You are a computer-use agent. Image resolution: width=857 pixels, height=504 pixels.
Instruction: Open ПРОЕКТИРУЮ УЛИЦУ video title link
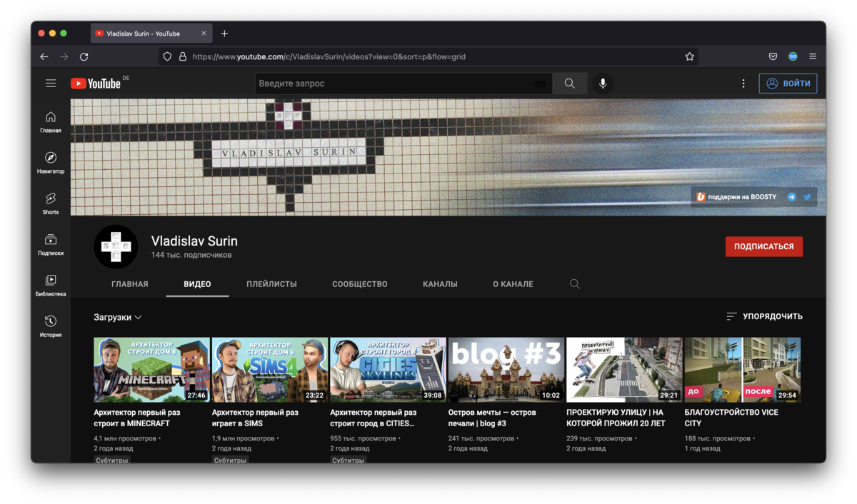pyautogui.click(x=616, y=418)
